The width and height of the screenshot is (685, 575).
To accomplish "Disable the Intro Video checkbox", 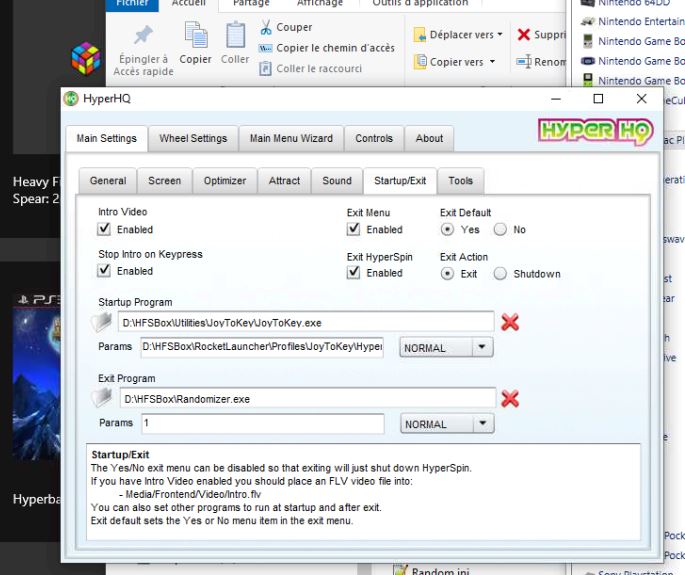I will [x=106, y=230].
